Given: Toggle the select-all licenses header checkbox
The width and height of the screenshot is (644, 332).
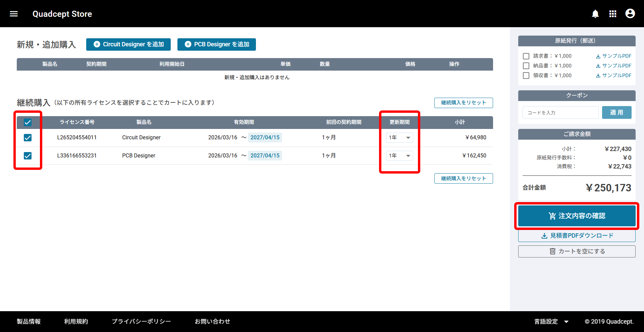Looking at the screenshot, I should [28, 123].
